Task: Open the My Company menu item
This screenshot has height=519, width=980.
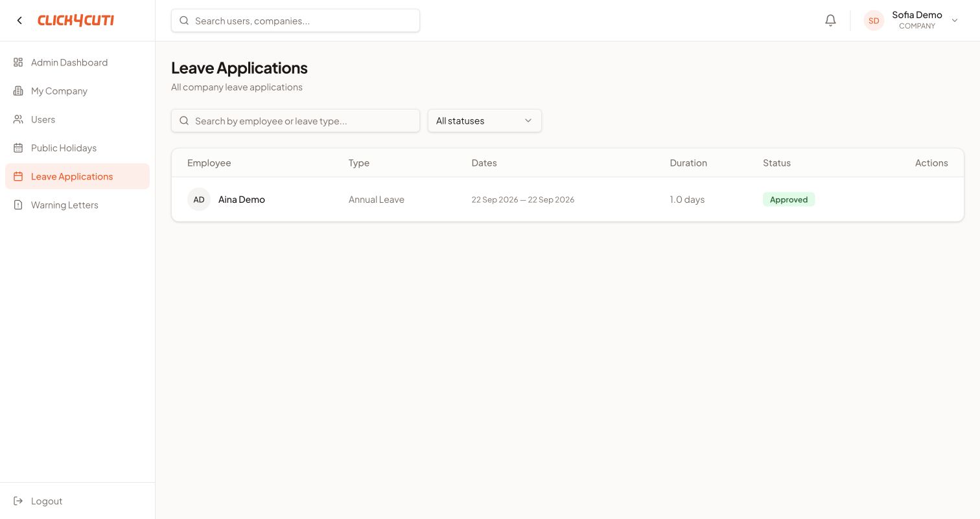Action: click(77, 91)
